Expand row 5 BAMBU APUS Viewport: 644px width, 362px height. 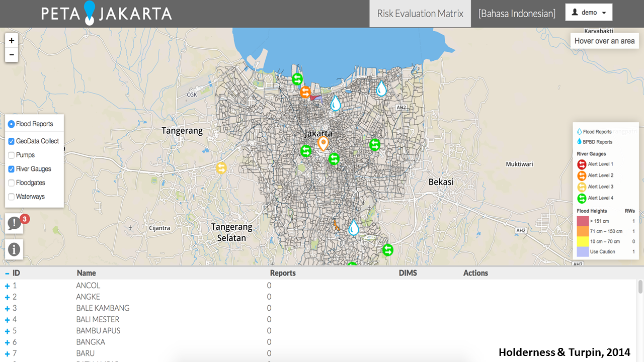click(x=7, y=331)
